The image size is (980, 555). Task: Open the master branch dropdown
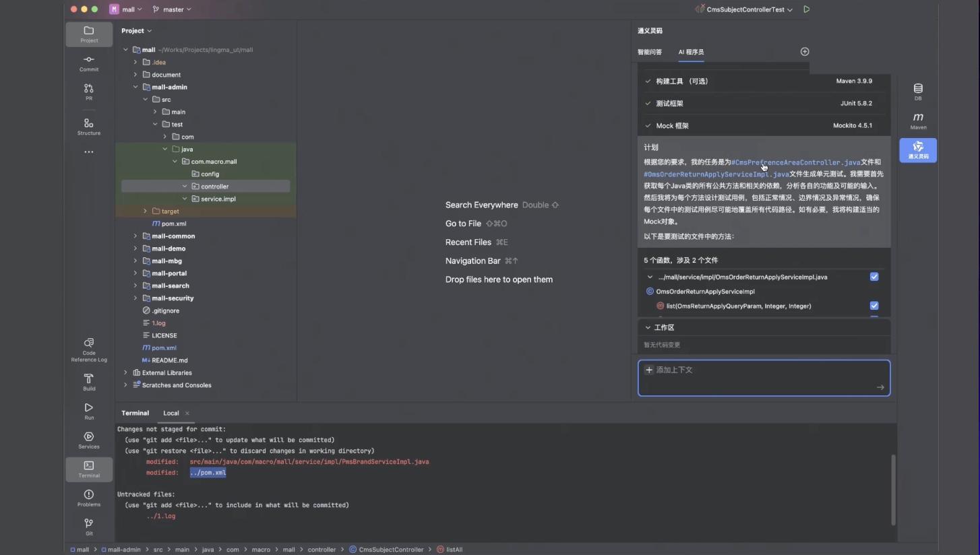[173, 9]
